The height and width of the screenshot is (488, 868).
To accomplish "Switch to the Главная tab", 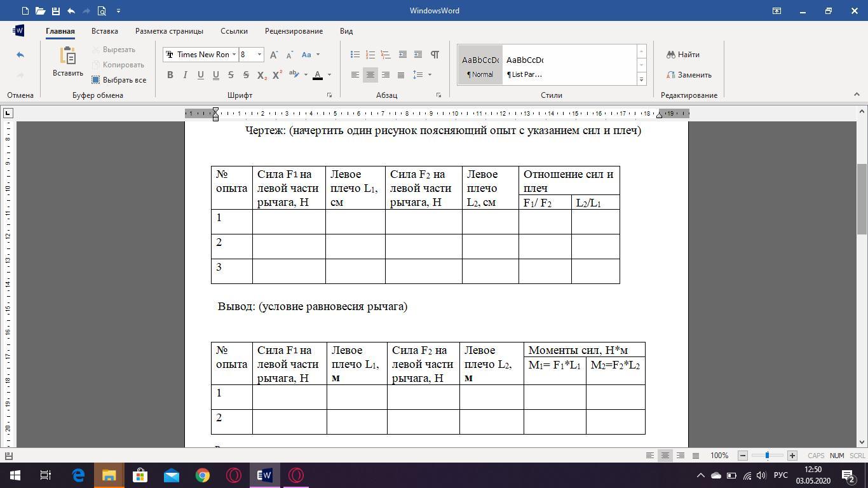I will (x=60, y=31).
